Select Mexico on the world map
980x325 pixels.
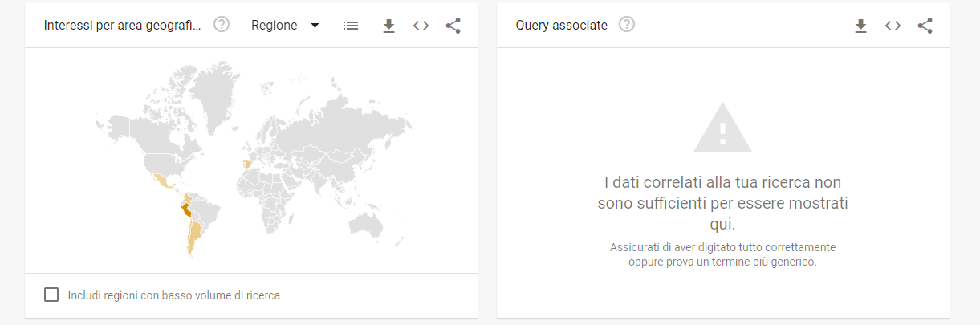click(x=163, y=179)
